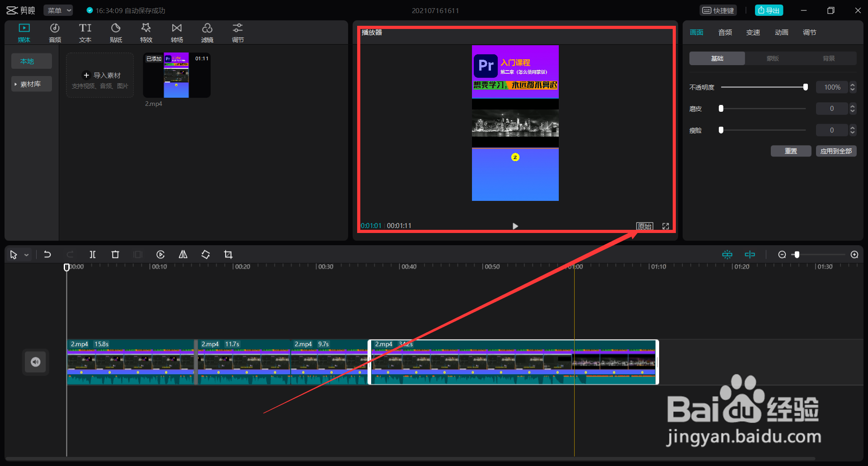Click the mirror flip icon
Image resolution: width=868 pixels, height=466 pixels.
pos(183,255)
